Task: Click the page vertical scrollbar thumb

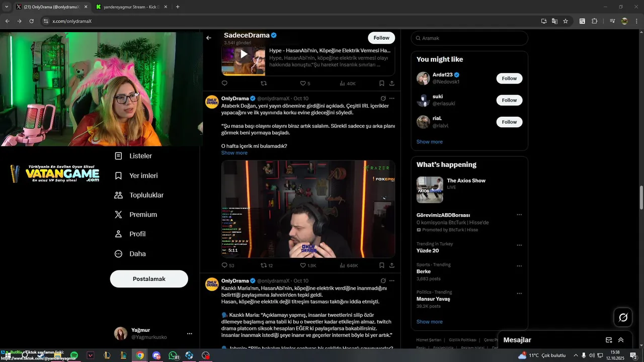Action: (x=641, y=198)
